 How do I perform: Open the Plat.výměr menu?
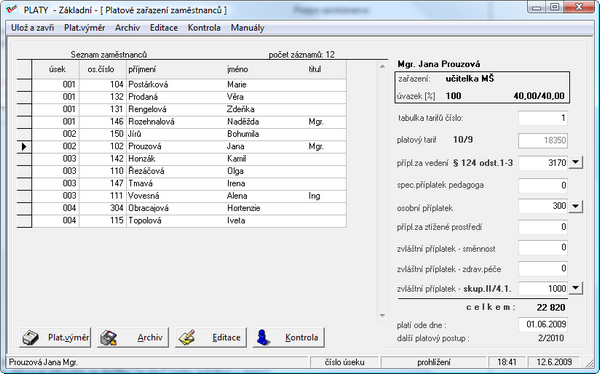coord(85,28)
